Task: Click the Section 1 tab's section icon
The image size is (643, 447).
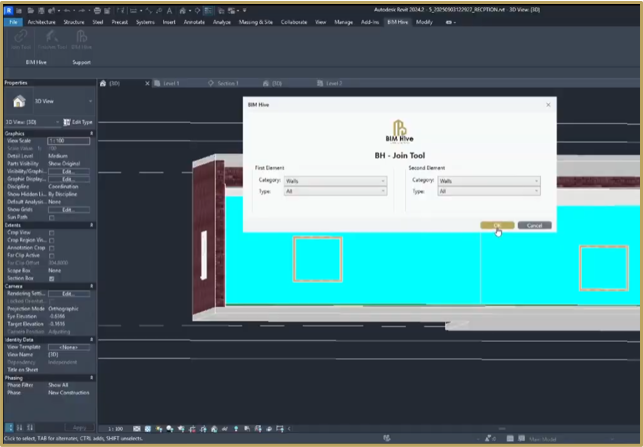Action: tap(211, 83)
